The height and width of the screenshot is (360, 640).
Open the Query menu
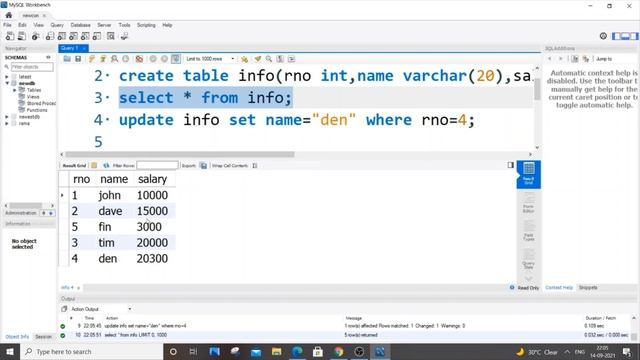pos(57,25)
